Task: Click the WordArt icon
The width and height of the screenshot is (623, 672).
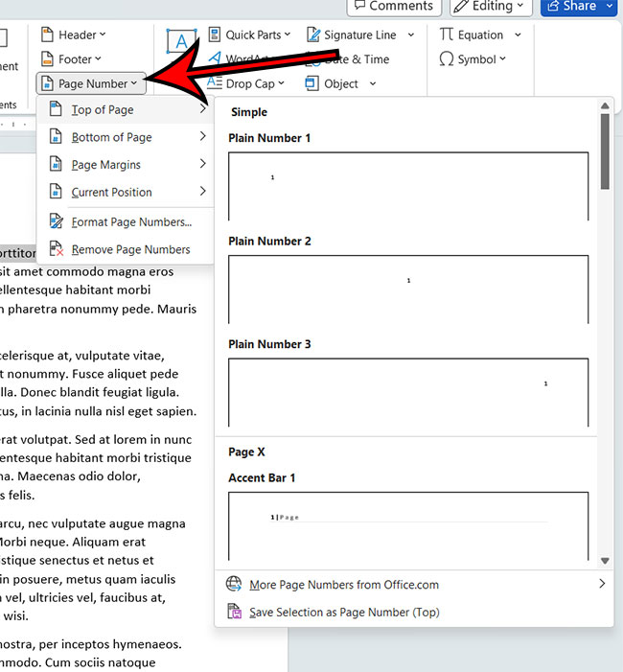Action: point(215,58)
